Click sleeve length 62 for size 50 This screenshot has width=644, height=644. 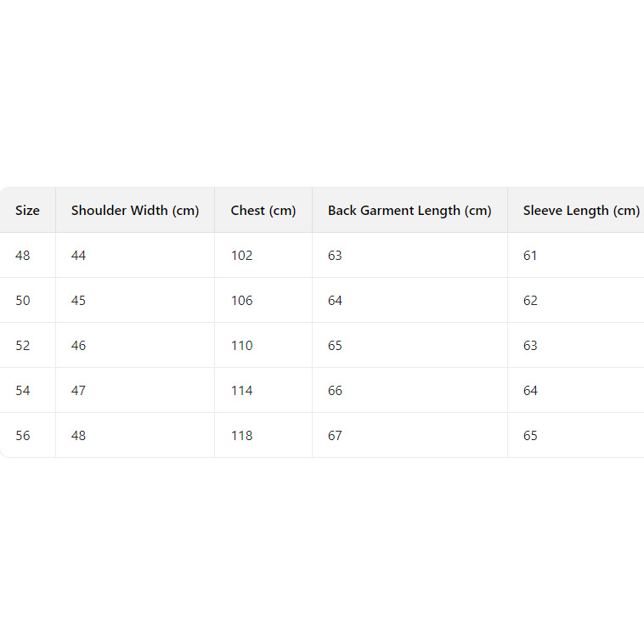(x=531, y=301)
